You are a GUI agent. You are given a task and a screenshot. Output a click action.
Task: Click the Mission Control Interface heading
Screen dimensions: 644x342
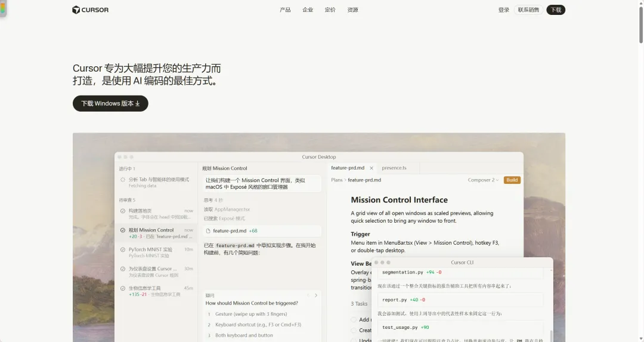pyautogui.click(x=399, y=200)
